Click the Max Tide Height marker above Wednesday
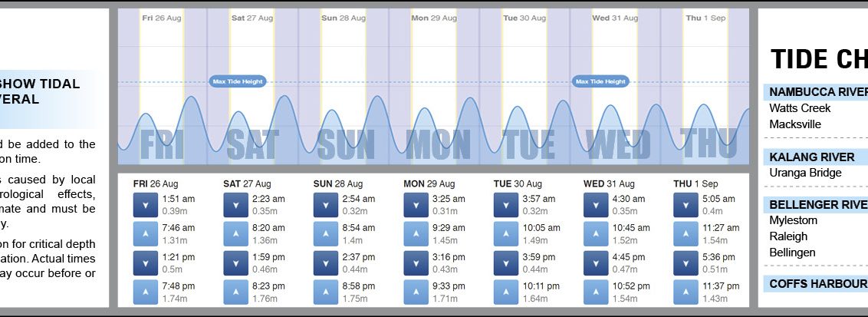868x317 pixels. click(600, 81)
